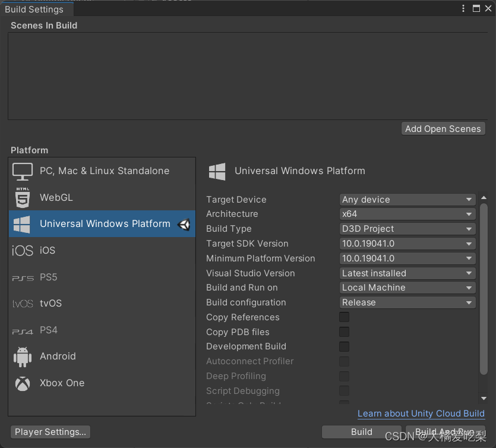The width and height of the screenshot is (496, 448).
Task: Click the Android robot icon
Action: click(23, 357)
